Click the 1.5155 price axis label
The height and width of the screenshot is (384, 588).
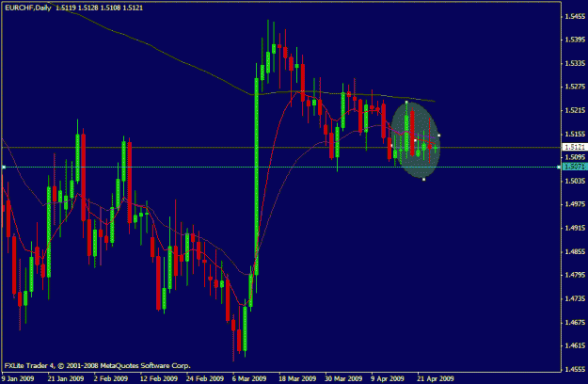[x=575, y=134]
